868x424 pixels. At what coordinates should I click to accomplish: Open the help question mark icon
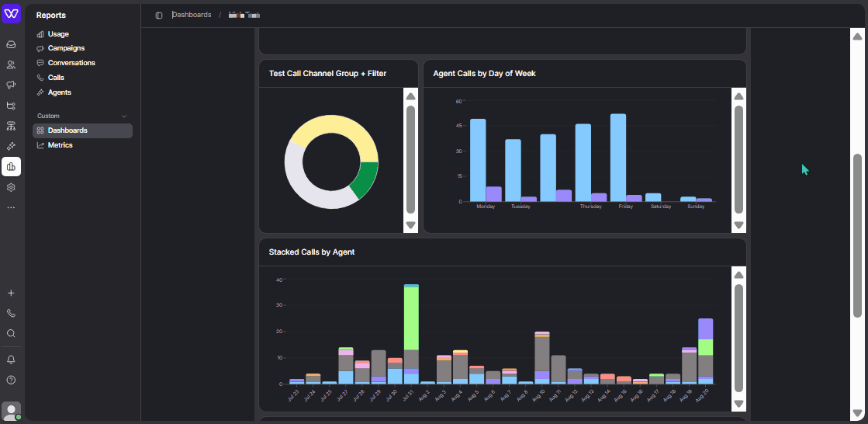point(11,381)
